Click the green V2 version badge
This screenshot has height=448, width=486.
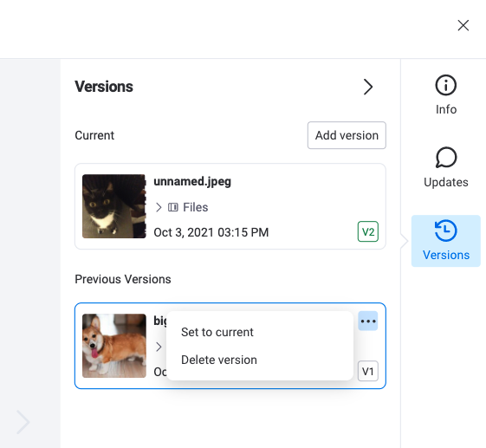[368, 231]
